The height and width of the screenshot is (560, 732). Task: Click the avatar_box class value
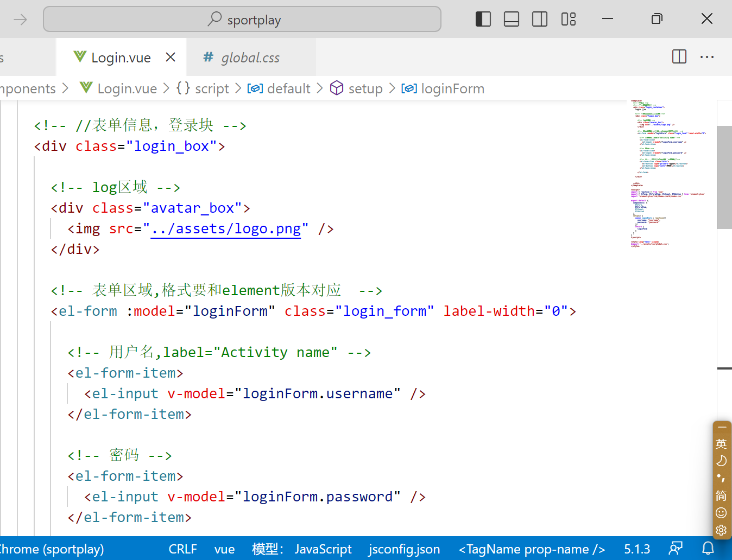192,208
